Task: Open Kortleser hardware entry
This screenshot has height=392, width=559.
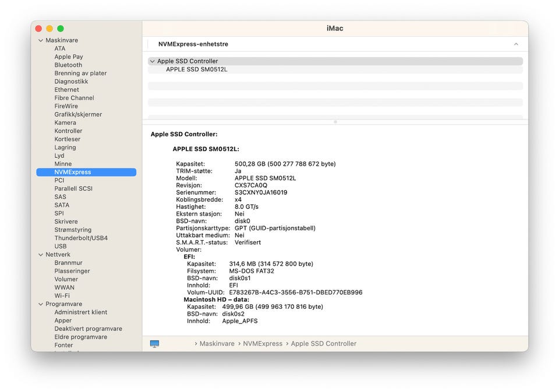Action: [x=68, y=139]
